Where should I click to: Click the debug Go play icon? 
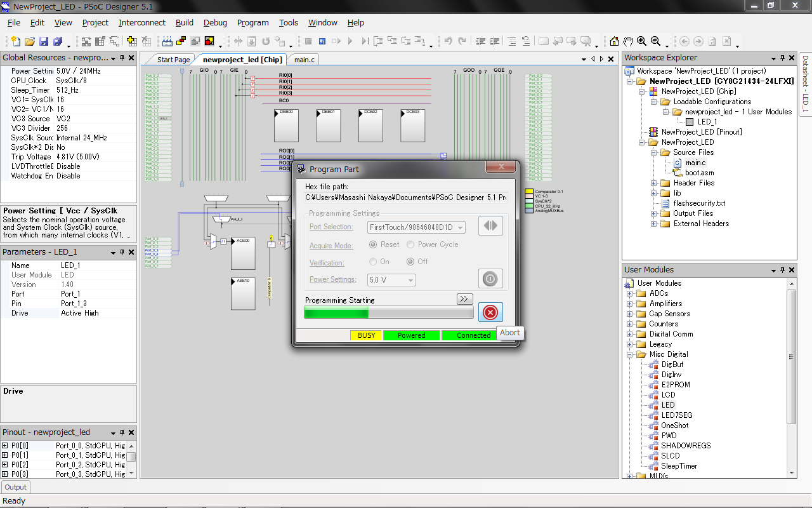tap(350, 41)
